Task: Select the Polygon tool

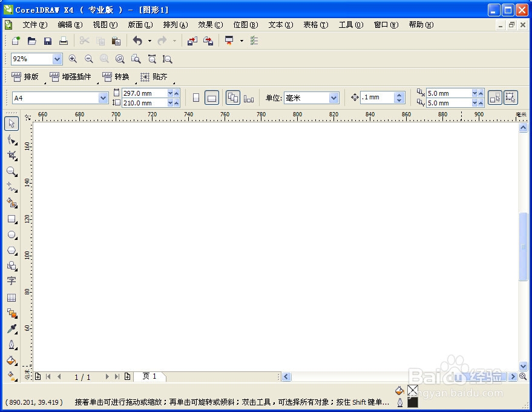Action: pos(12,251)
